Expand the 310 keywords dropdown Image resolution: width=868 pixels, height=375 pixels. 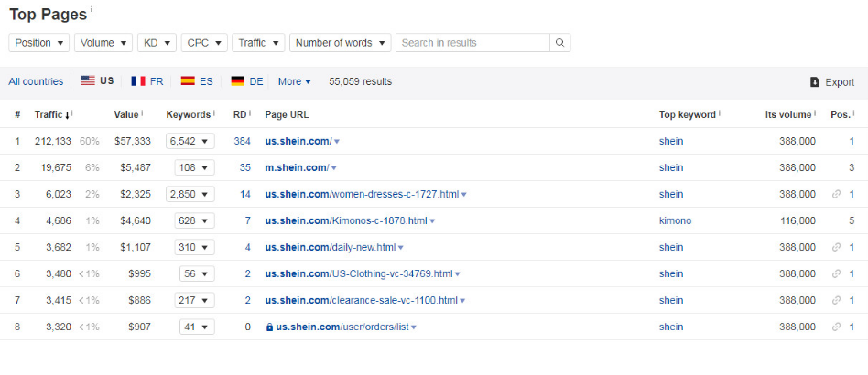click(x=194, y=247)
